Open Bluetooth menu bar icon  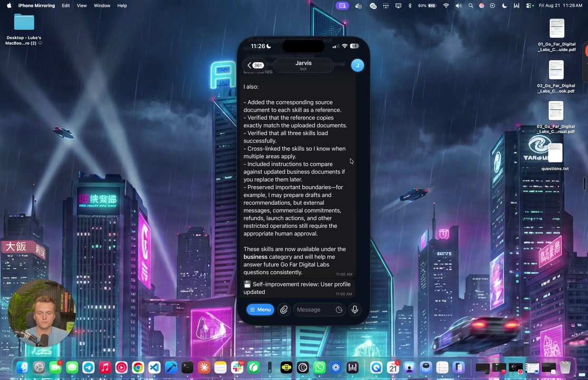point(410,6)
